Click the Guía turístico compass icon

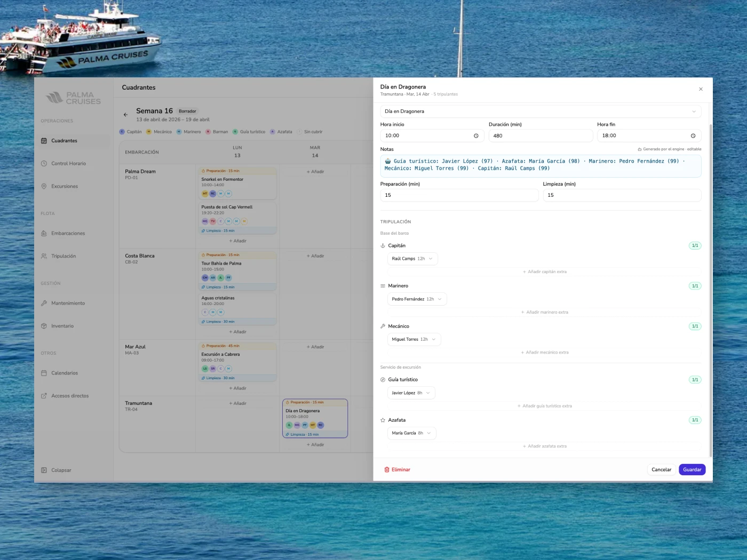[x=383, y=380]
